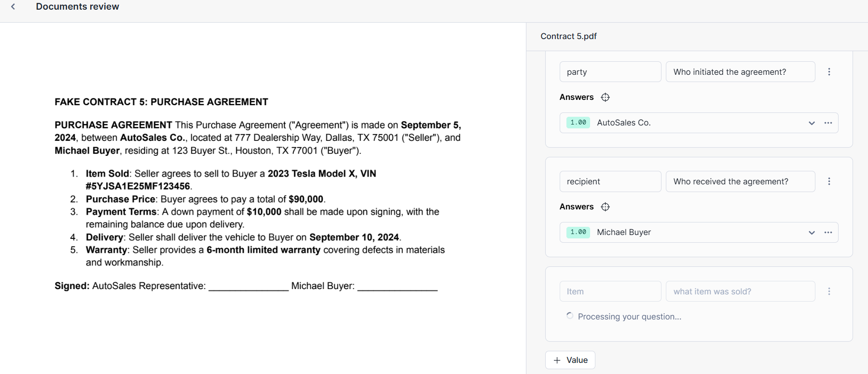Edit the 'Who initiated the agreement?' question field
This screenshot has height=374, width=868.
click(740, 72)
